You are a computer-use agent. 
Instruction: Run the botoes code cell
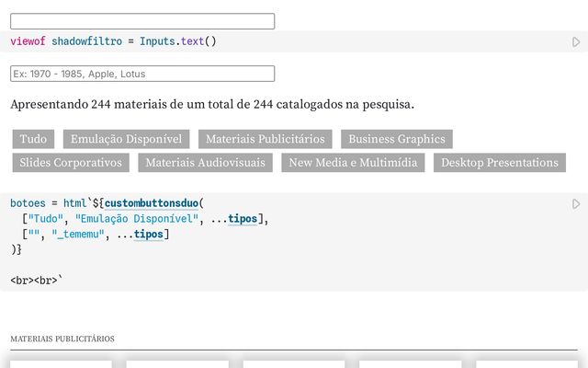(576, 203)
